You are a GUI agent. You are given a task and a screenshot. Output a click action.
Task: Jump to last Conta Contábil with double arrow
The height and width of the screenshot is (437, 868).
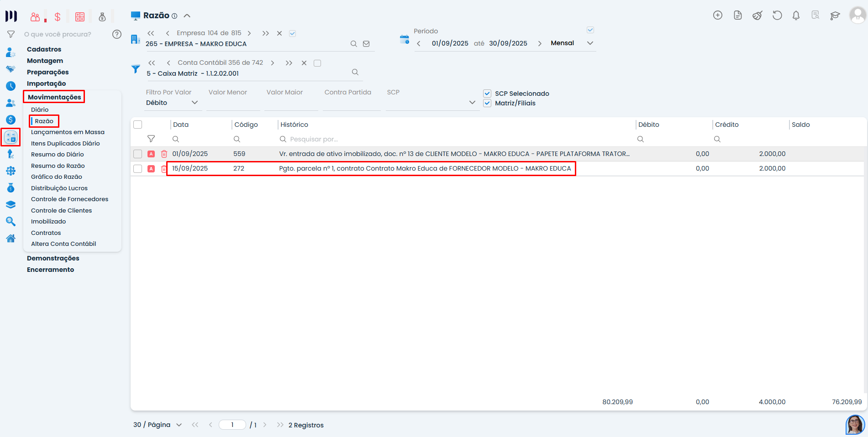289,63
